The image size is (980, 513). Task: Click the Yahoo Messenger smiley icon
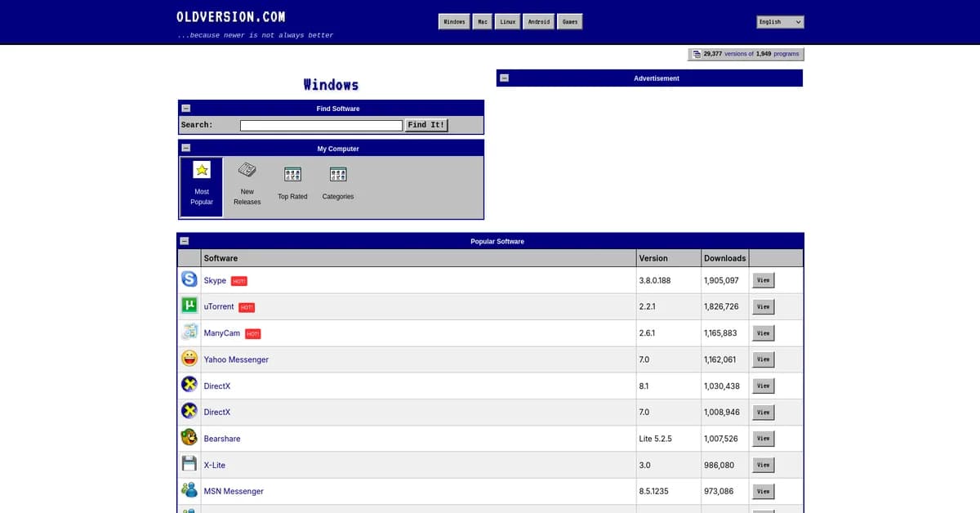tap(189, 359)
